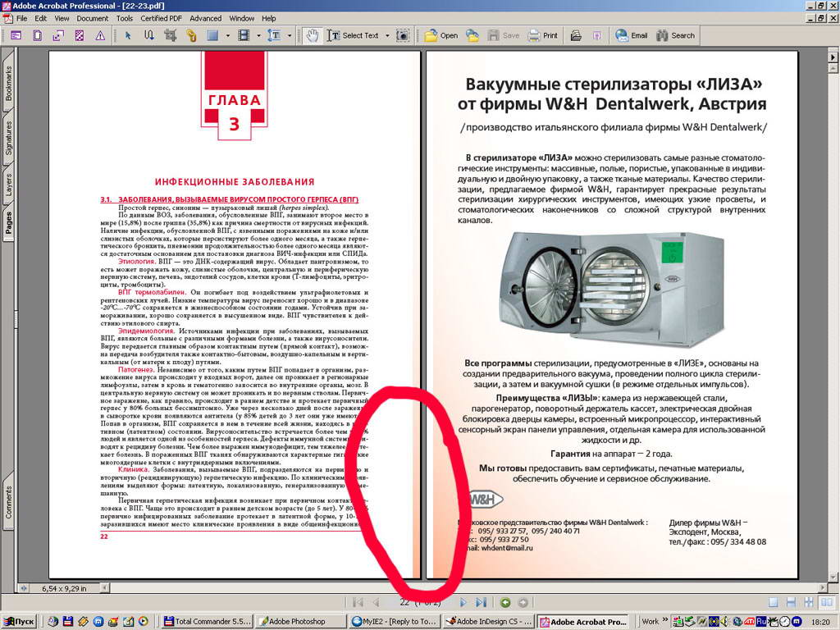Switch to Total Commander in taskbar
This screenshot has width=840, height=630.
click(x=206, y=622)
